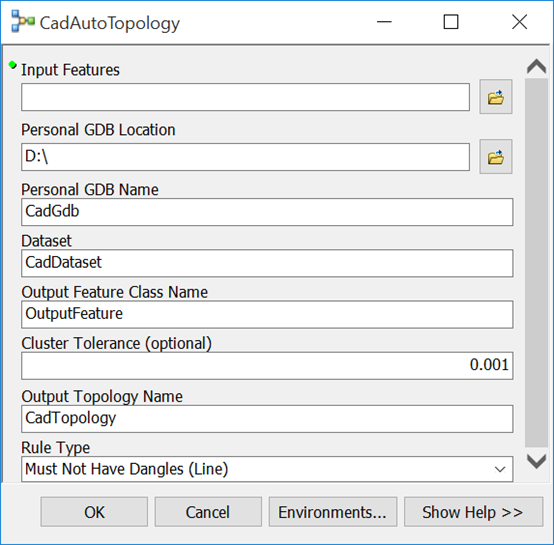
Task: Click the Personal GDB Name label
Action: 90,190
